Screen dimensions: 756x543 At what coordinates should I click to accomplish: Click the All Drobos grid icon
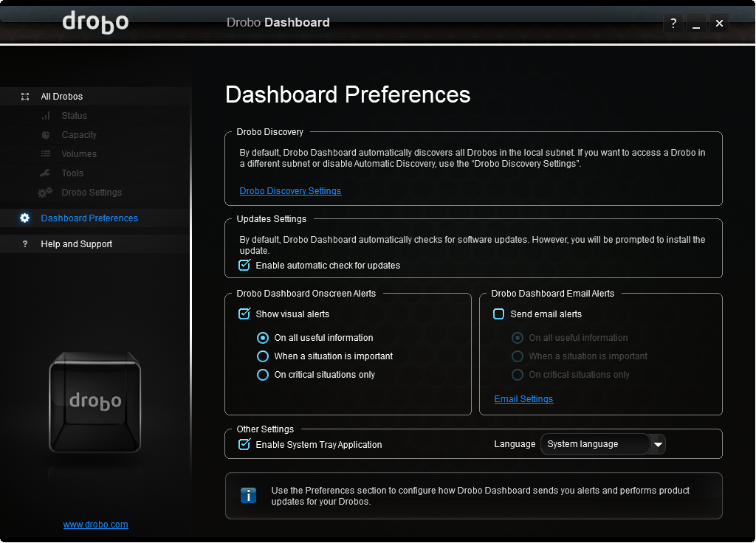point(25,97)
